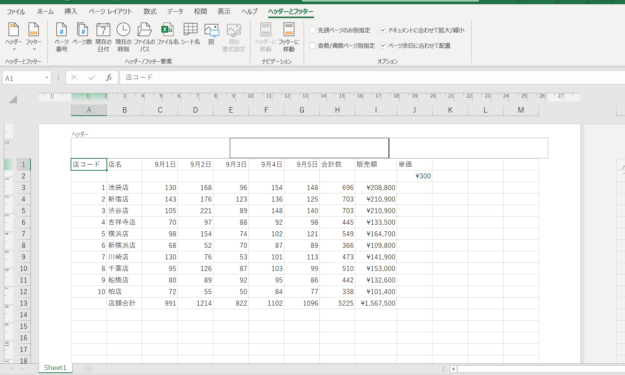Click cell containing 新横浜店
This screenshot has height=375, width=625.
pyautogui.click(x=124, y=245)
